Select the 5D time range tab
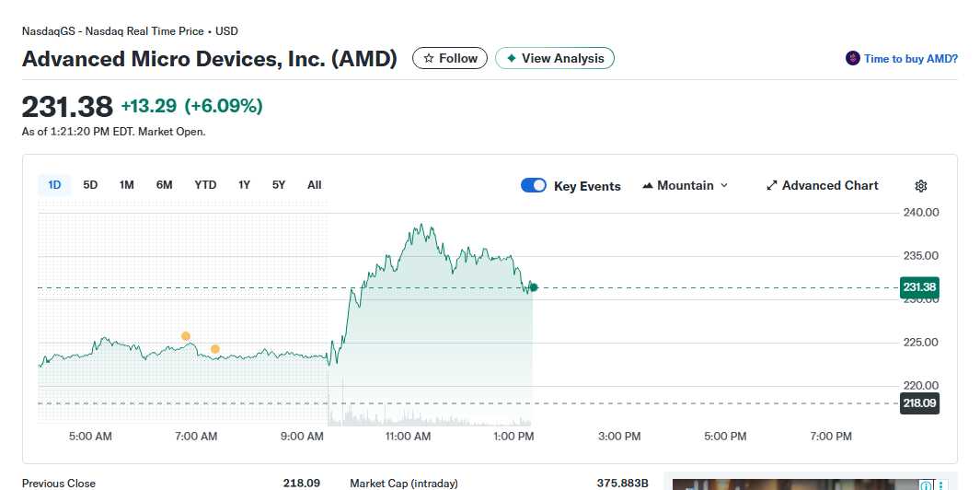 click(90, 184)
